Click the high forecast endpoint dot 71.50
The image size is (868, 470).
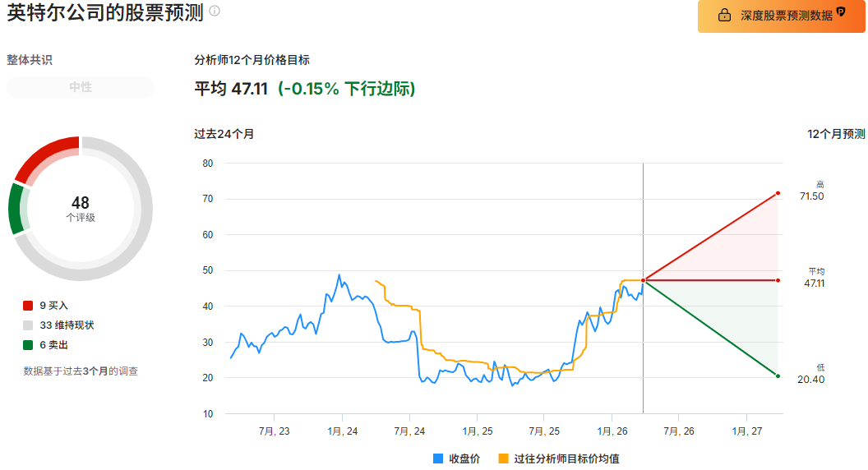(x=778, y=193)
